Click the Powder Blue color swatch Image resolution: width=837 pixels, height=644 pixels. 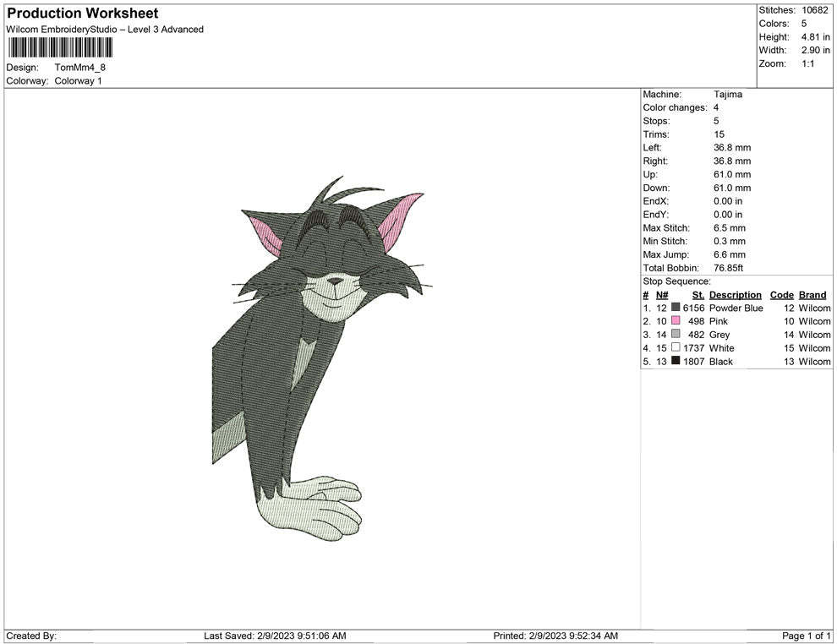click(676, 308)
